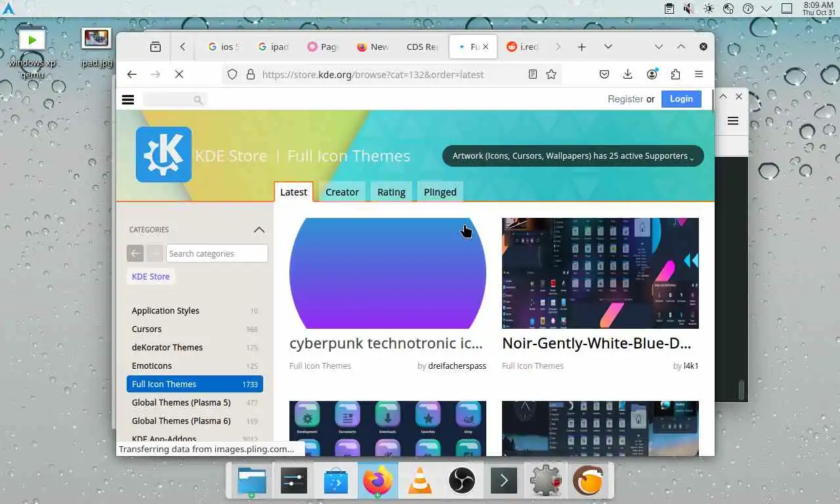
Task: Switch to the 'ipad' Google tab
Action: click(273, 47)
